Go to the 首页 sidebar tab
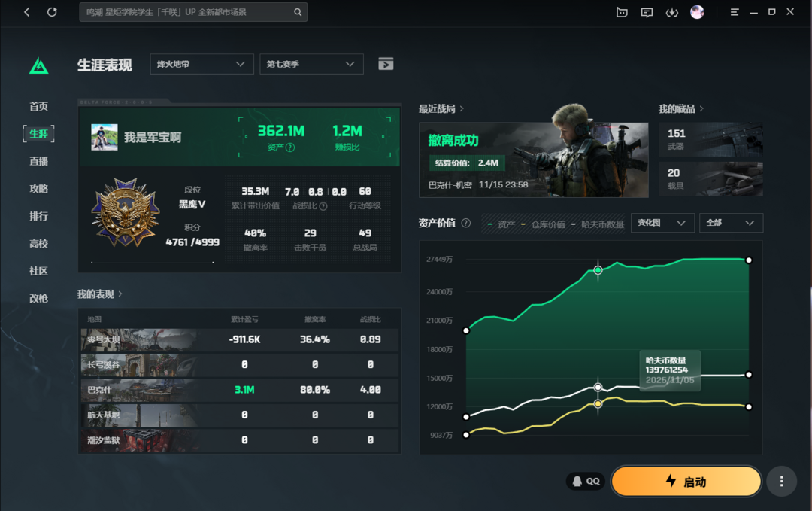This screenshot has height=511, width=812. (x=39, y=107)
